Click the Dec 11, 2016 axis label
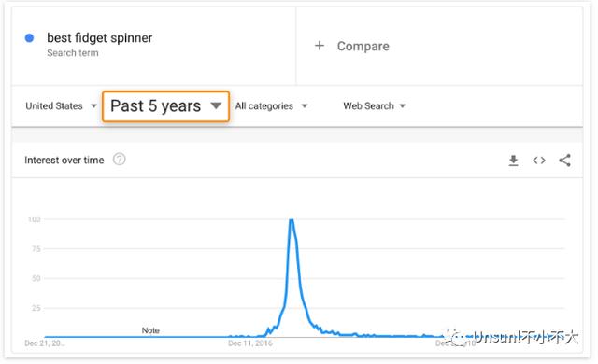Screen dimensions: 598x364 click(x=250, y=343)
